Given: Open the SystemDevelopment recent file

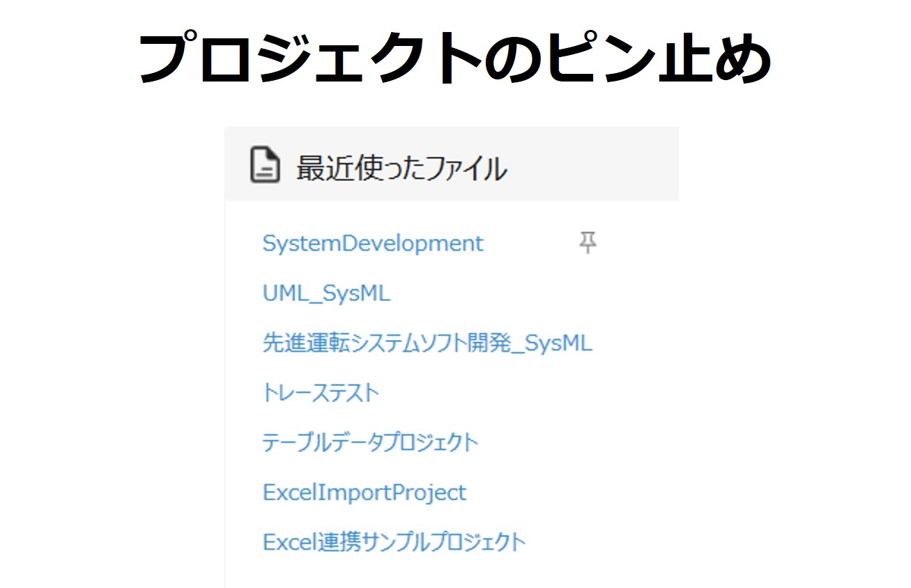Looking at the screenshot, I should click(373, 243).
